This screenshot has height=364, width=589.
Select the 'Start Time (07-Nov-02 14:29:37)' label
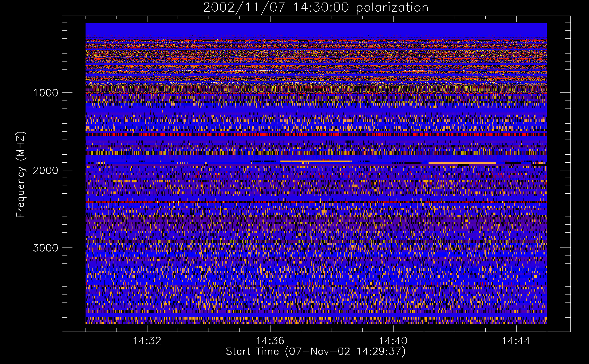(x=316, y=352)
